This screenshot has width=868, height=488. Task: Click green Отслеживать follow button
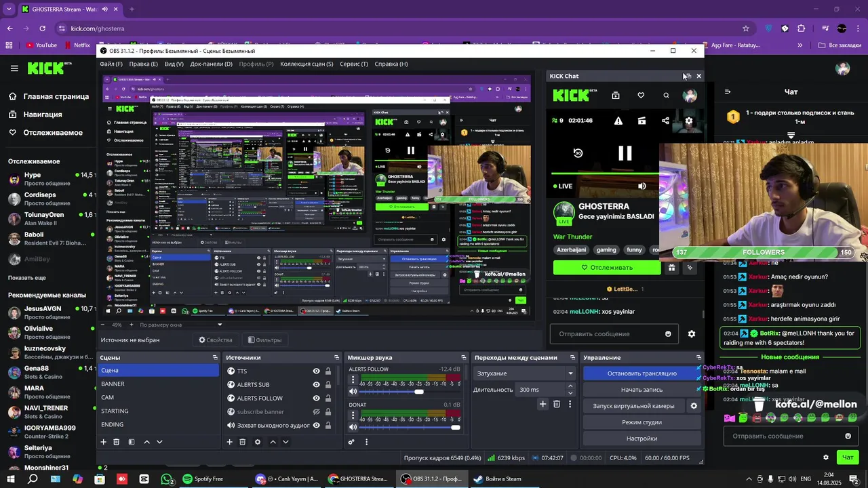tap(607, 268)
